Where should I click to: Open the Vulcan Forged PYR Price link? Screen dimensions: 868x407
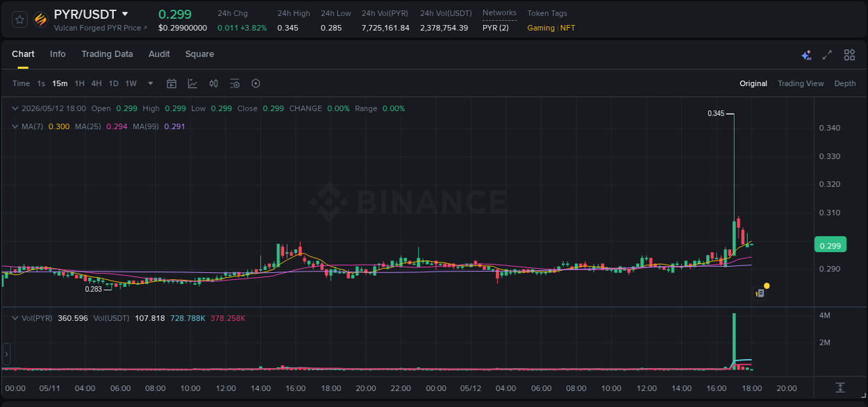[101, 28]
